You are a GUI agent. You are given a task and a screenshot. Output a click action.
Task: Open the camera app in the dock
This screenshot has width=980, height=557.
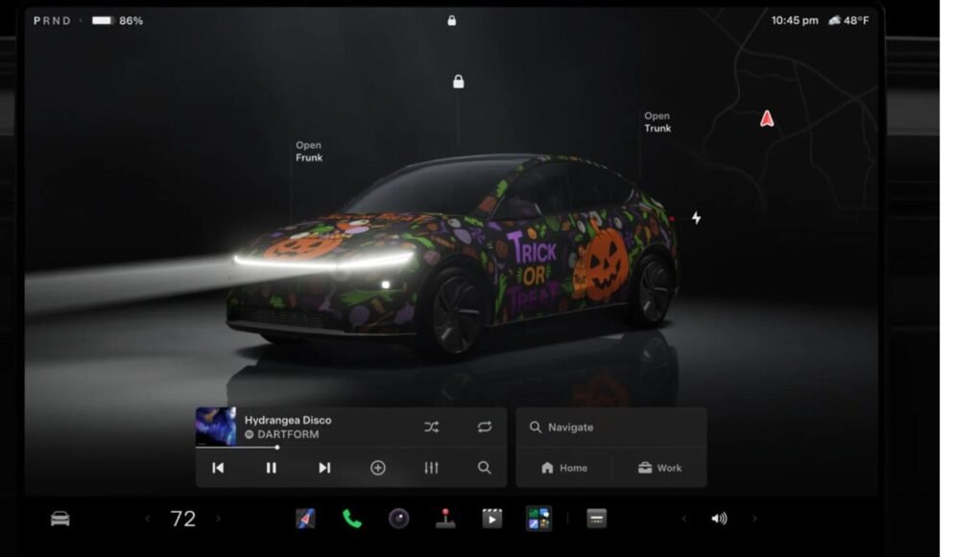click(x=398, y=519)
